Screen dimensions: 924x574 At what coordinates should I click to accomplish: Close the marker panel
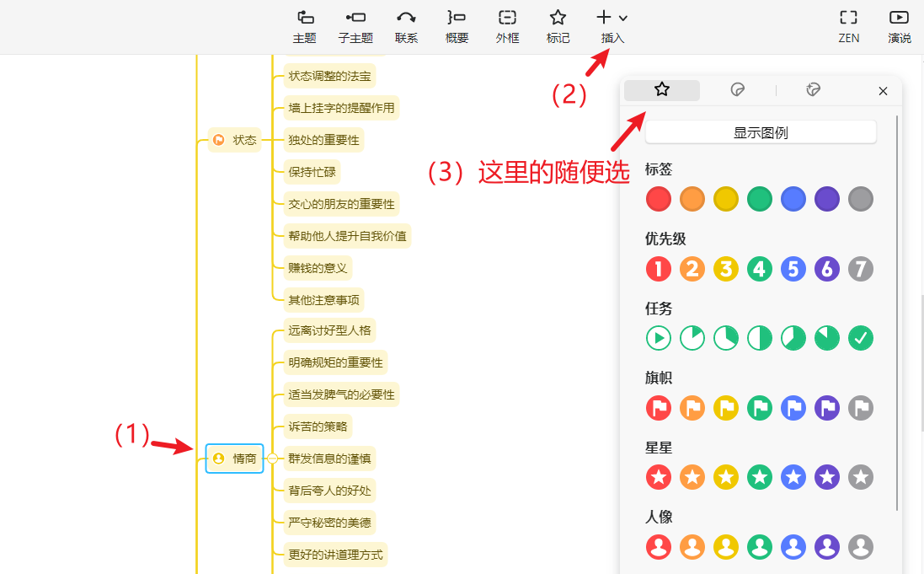tap(883, 91)
